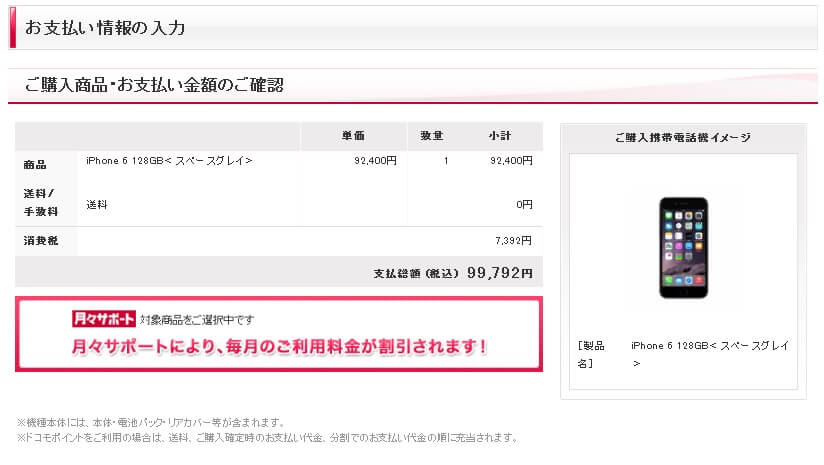This screenshot has height=465, width=824.
Task: Click the 数量 column header
Action: click(431, 136)
